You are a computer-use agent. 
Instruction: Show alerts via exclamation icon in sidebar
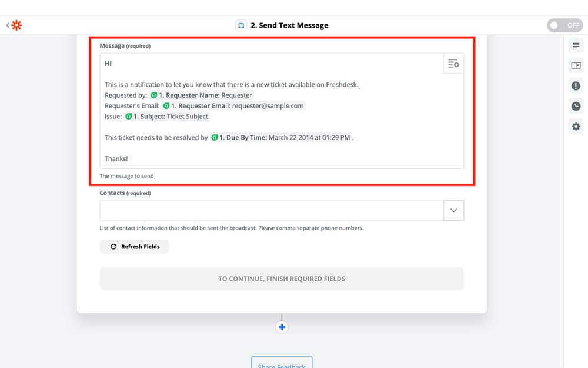point(576,86)
